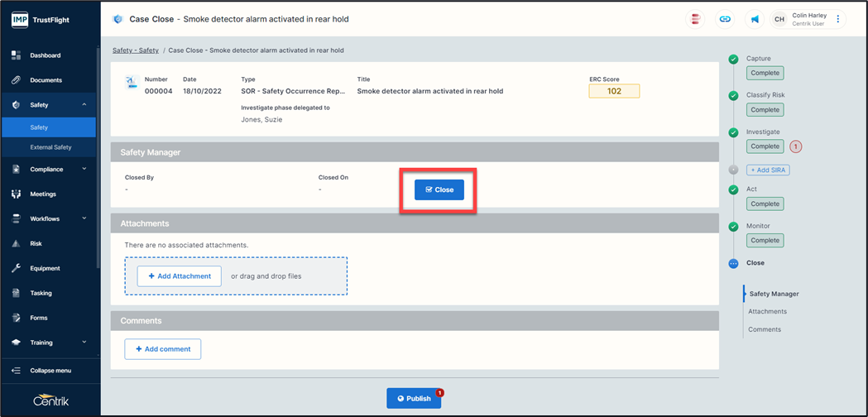868x417 pixels.
Task: Expand the Workflows sidebar menu
Action: tap(84, 219)
